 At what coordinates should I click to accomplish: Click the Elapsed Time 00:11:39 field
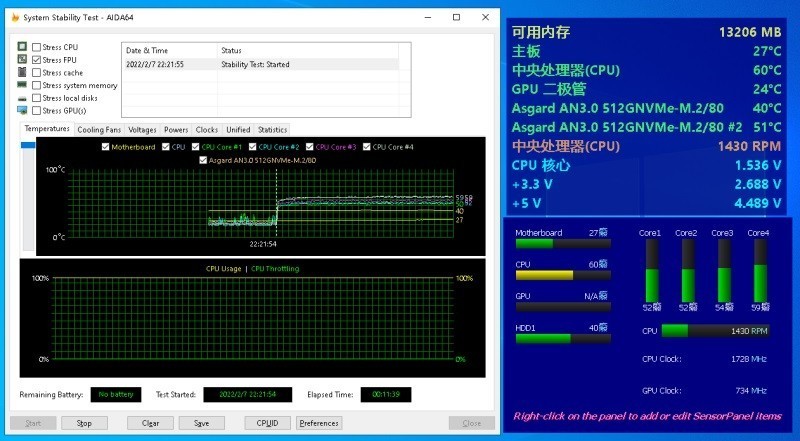[x=386, y=395]
